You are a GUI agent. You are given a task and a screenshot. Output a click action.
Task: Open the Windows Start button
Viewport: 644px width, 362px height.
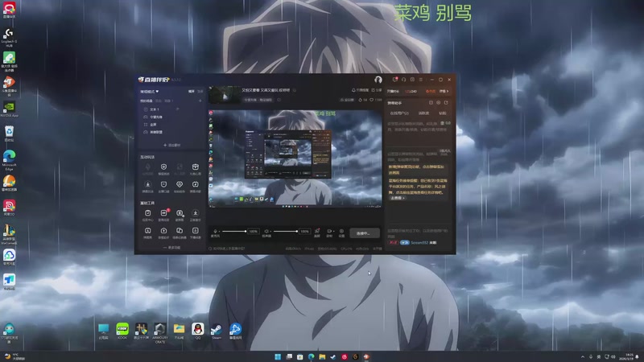[x=278, y=356]
